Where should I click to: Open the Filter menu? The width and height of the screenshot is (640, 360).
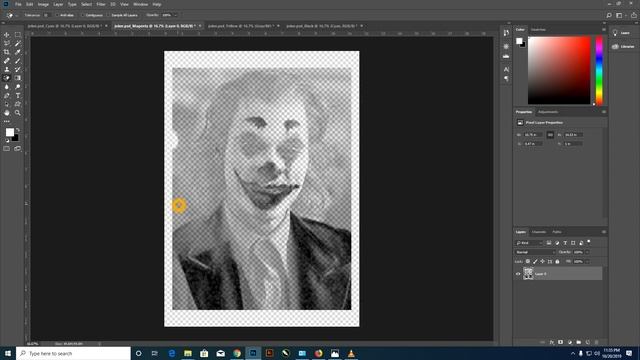[x=101, y=4]
